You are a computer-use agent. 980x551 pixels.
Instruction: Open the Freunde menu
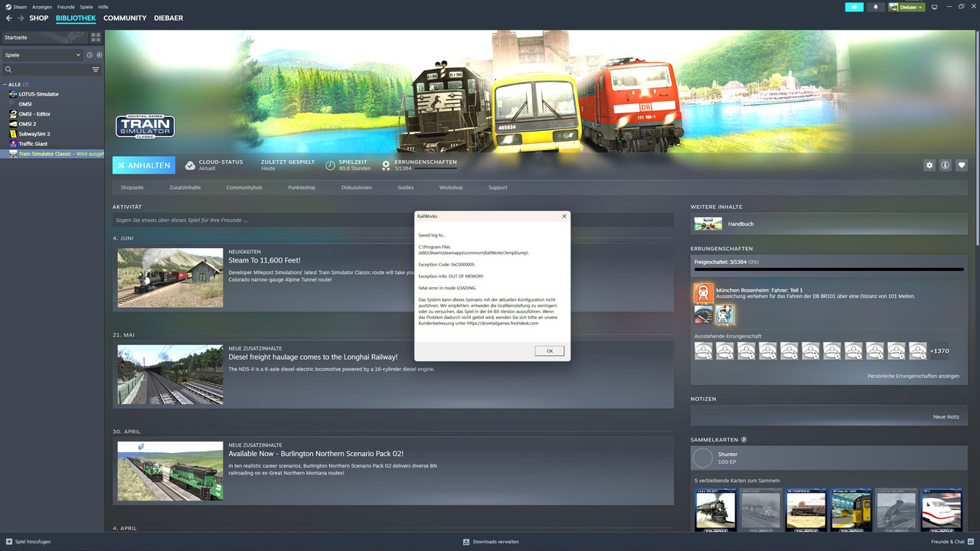tap(66, 7)
